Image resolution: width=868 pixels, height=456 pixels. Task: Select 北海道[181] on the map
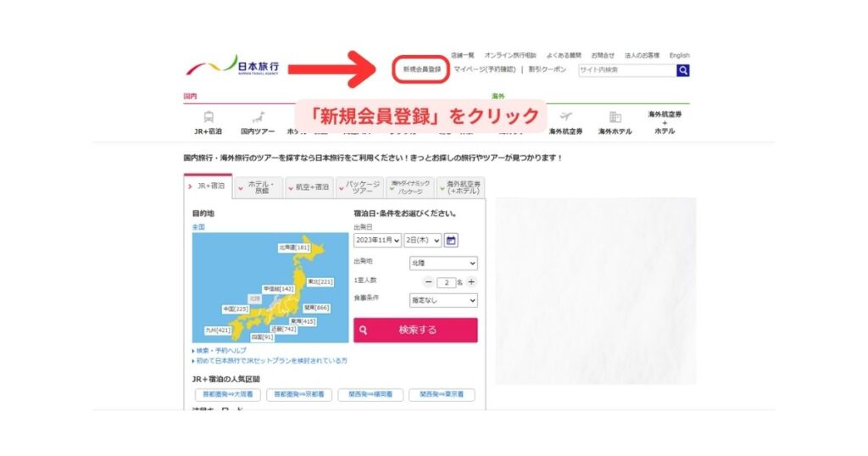[294, 247]
